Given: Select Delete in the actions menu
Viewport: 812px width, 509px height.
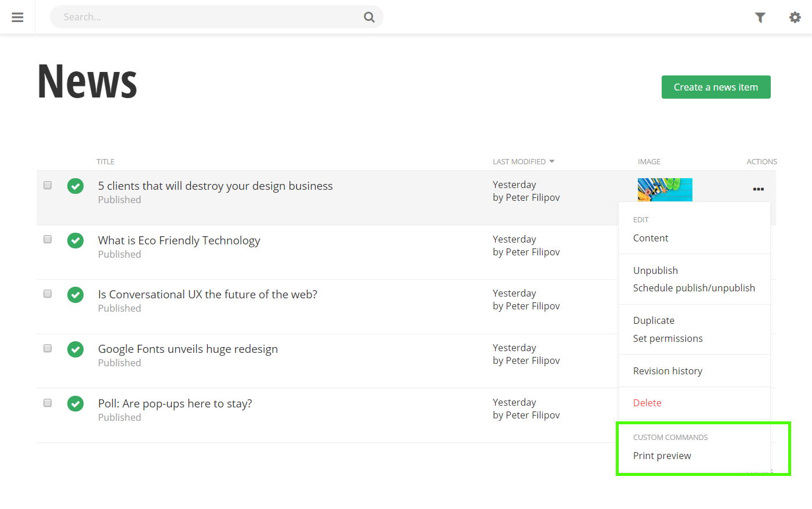Looking at the screenshot, I should pyautogui.click(x=647, y=403).
